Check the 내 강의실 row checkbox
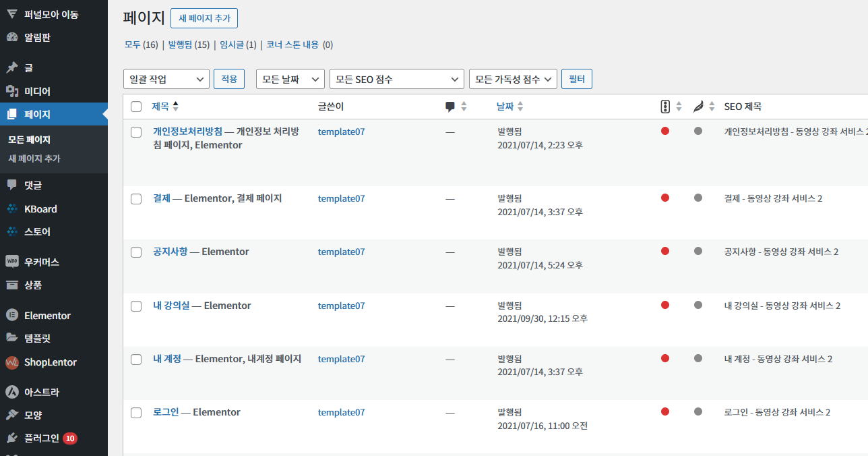This screenshot has width=868, height=456. pos(136,306)
